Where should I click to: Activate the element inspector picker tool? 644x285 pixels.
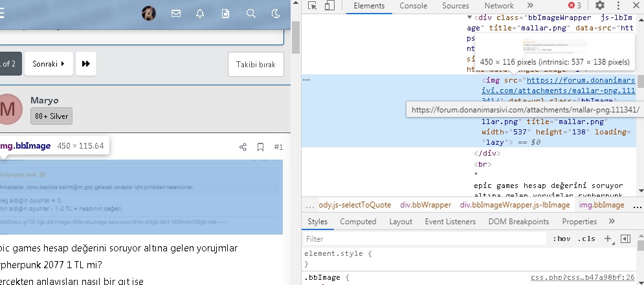coord(313,6)
